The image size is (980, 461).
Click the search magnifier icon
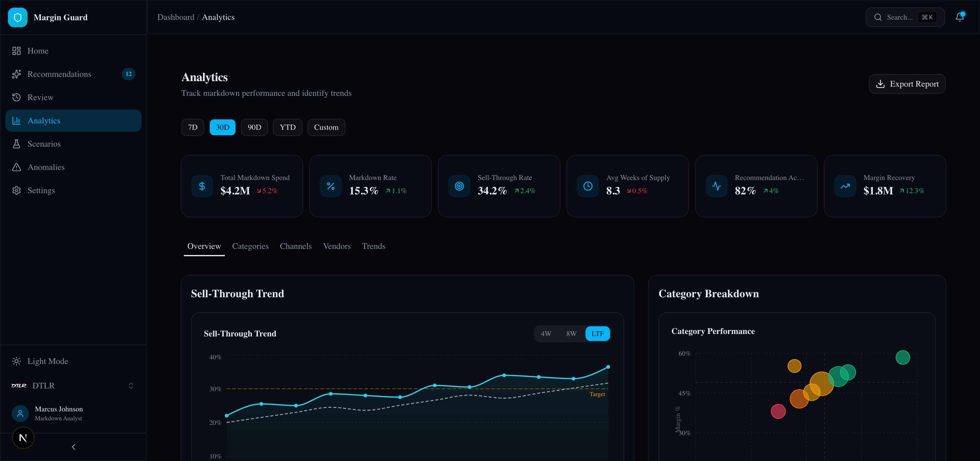878,17
